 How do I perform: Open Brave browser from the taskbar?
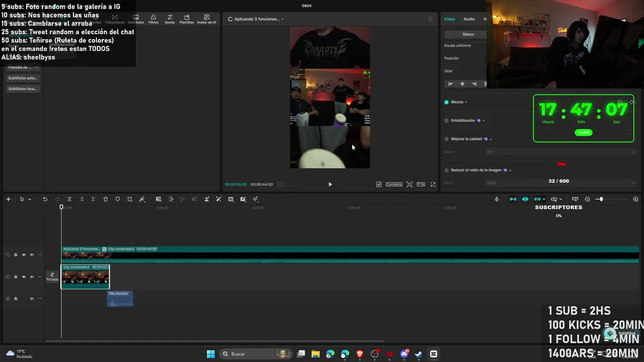click(360, 354)
